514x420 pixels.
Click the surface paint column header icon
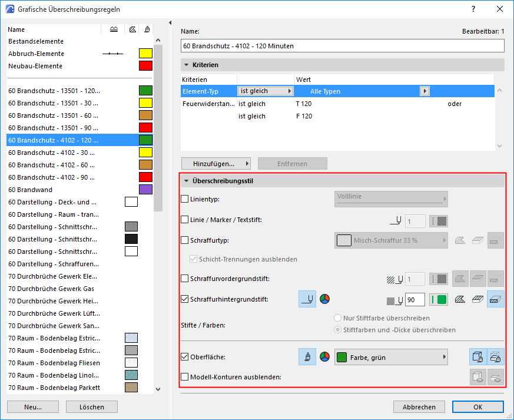click(x=147, y=29)
